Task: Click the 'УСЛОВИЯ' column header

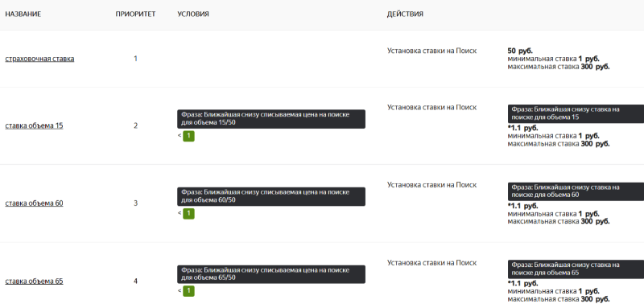Action: 193,14
